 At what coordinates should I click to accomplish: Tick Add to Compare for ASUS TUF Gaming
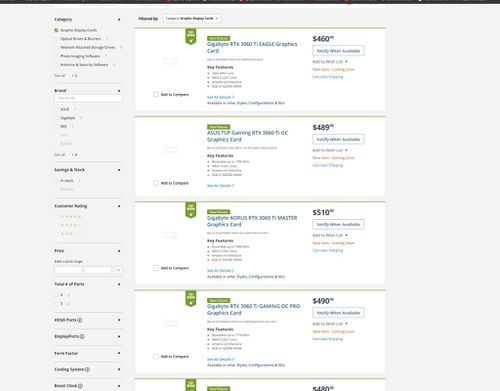pos(156,183)
